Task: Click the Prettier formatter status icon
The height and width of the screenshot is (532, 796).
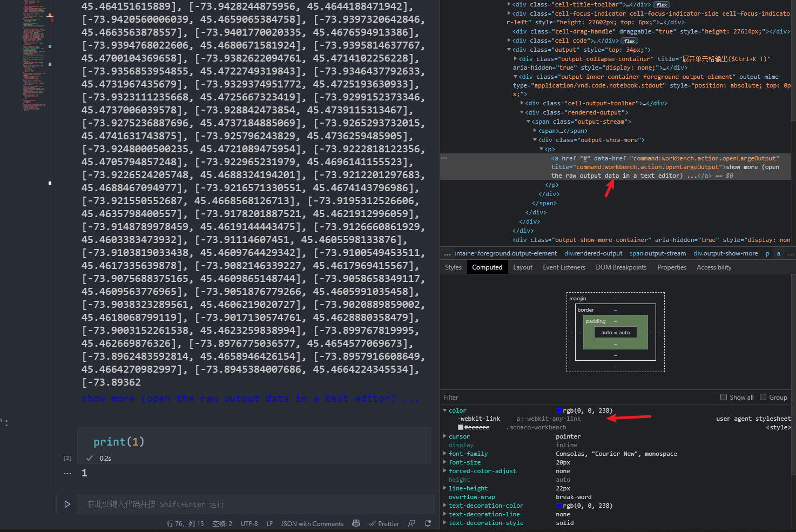Action: click(x=384, y=523)
